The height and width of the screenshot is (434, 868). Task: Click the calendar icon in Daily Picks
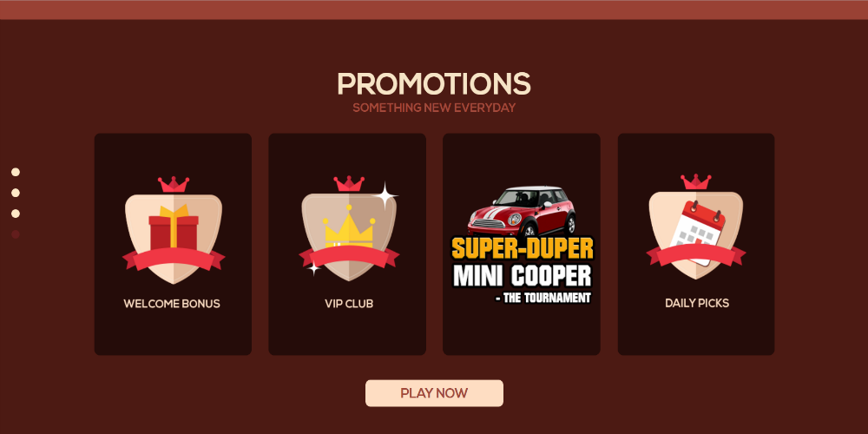[698, 232]
